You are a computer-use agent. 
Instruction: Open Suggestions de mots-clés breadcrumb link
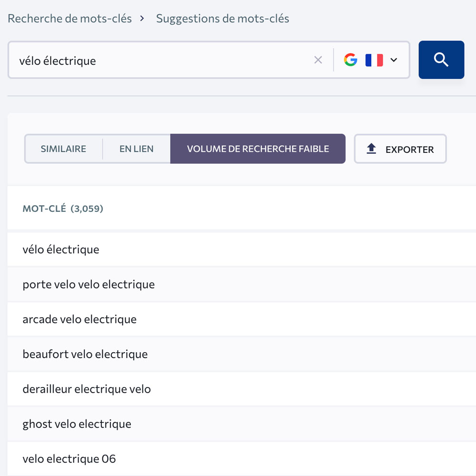pyautogui.click(x=222, y=19)
